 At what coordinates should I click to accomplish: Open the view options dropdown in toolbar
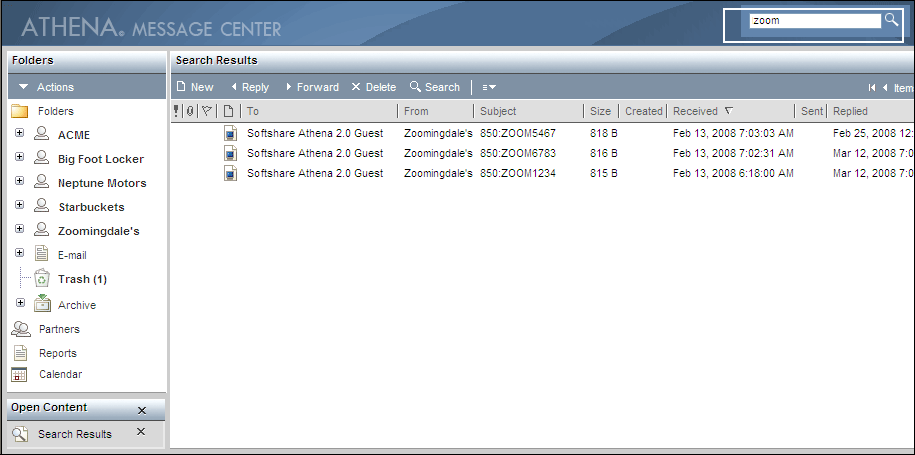(489, 88)
